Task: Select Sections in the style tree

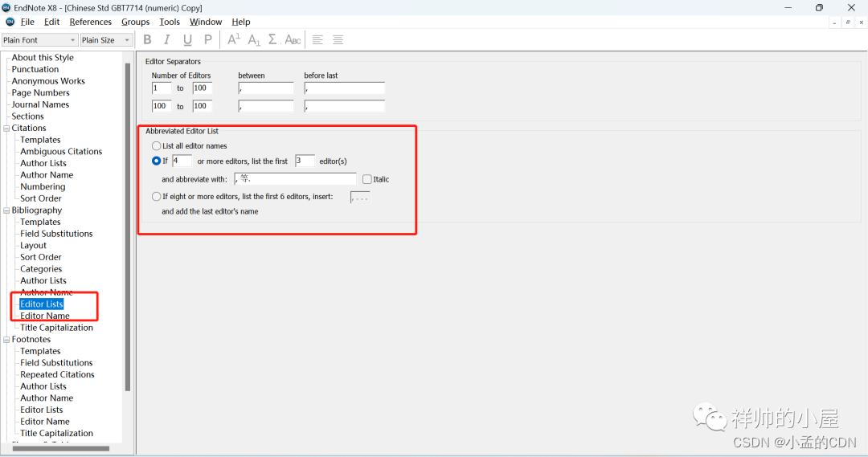Action: pos(27,116)
